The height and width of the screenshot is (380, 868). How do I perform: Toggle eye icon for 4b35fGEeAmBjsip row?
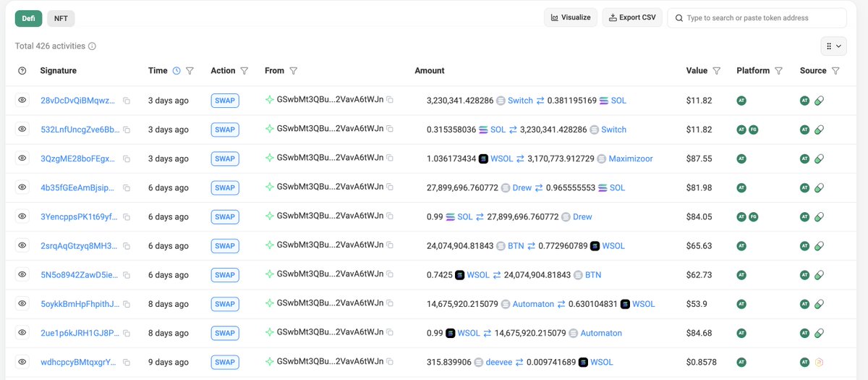click(x=22, y=187)
